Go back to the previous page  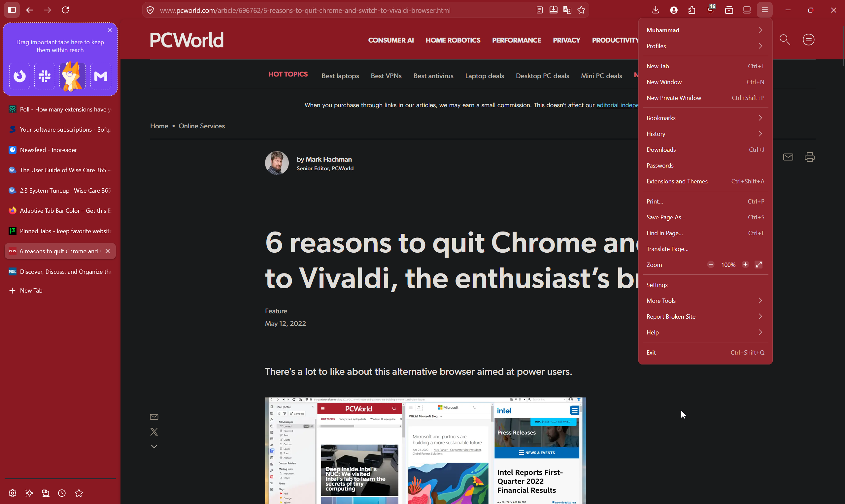tap(30, 10)
